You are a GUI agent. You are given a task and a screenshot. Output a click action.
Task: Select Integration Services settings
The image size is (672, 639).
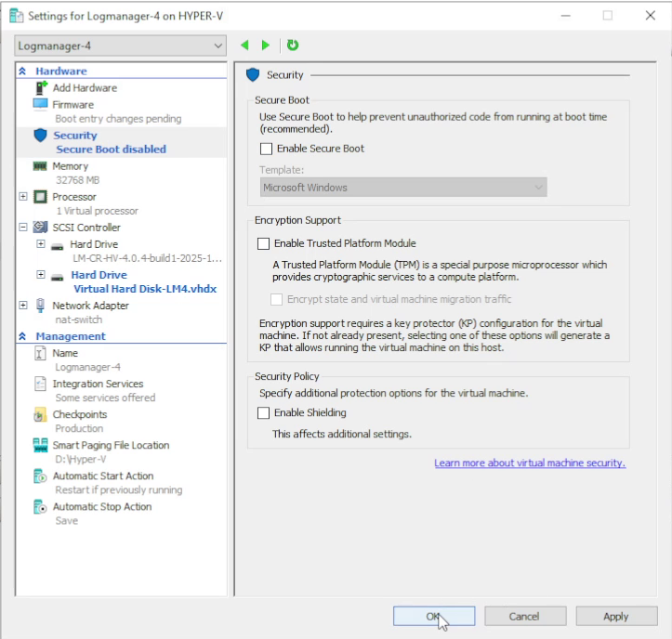(98, 384)
